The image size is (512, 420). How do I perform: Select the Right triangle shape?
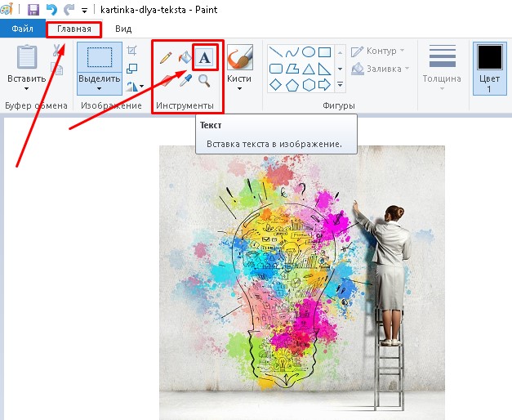pos(324,69)
